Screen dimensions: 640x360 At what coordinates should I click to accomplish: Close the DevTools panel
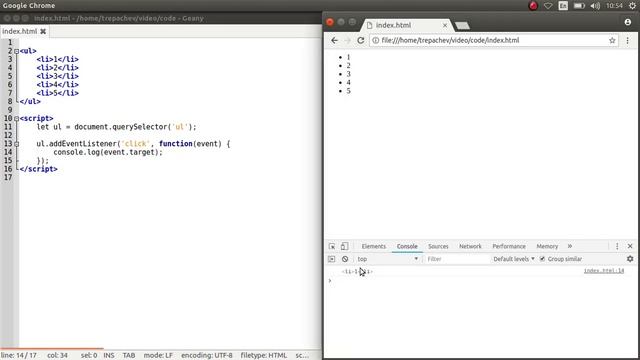[x=630, y=246]
